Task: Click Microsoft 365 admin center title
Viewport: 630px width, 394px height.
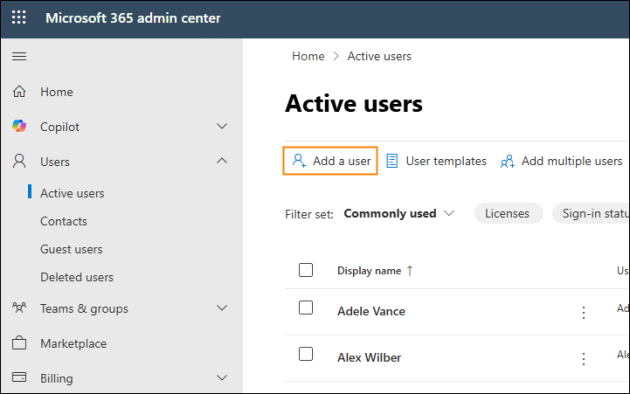Action: [133, 18]
